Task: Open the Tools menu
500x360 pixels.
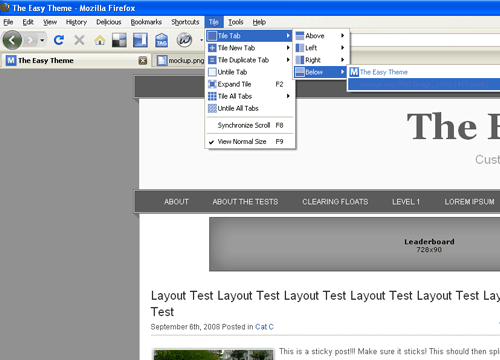Action: coord(236,22)
